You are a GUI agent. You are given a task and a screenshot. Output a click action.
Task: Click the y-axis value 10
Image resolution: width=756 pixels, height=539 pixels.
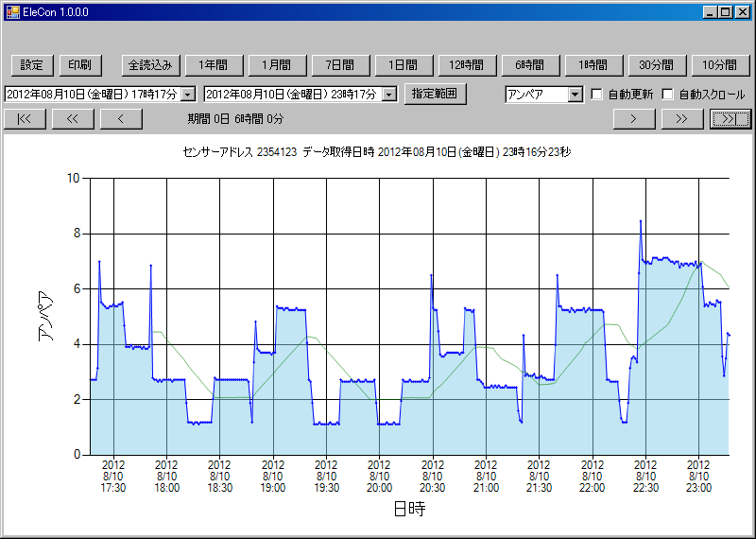click(x=73, y=179)
